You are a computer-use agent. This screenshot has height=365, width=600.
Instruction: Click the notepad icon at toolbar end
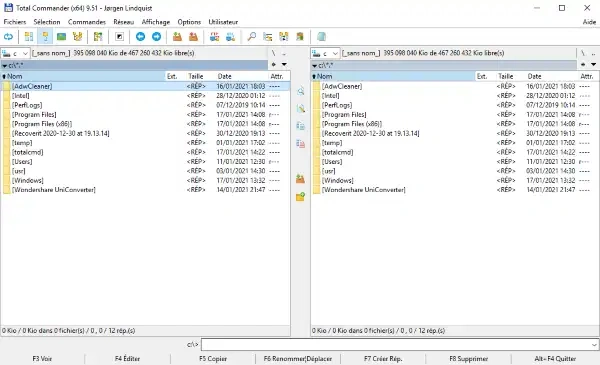pyautogui.click(x=321, y=37)
